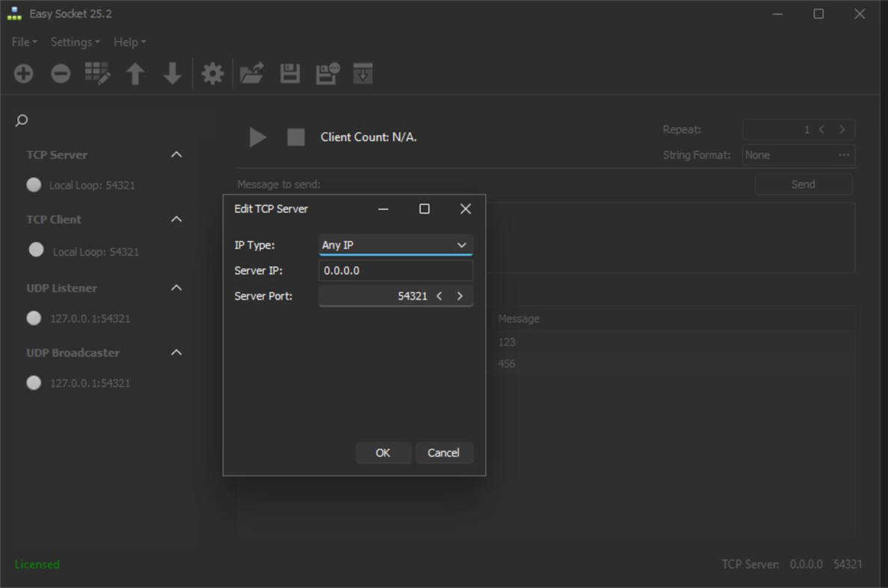Minimize the Edit TCP Server dialog

click(x=383, y=209)
